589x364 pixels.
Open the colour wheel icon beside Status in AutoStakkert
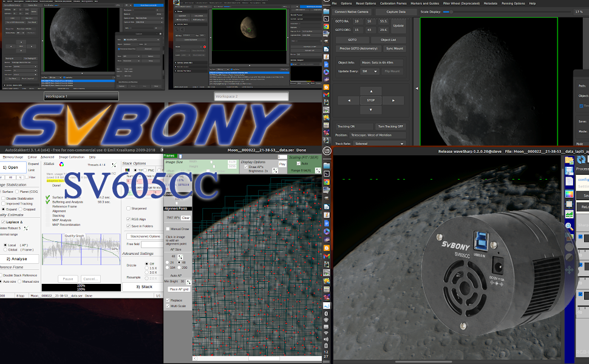[61, 164]
